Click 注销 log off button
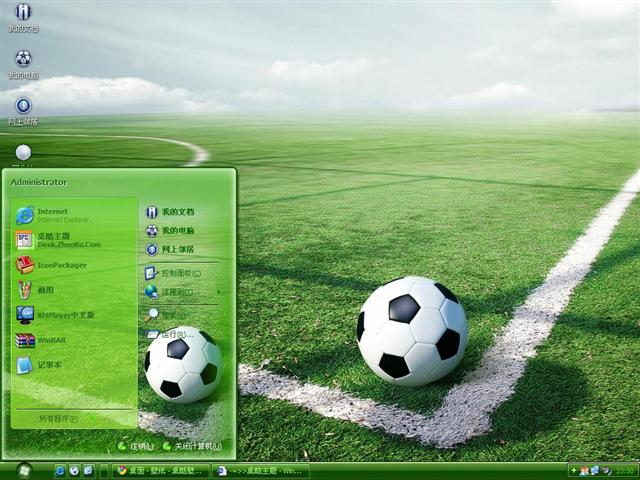The image size is (640, 480). [x=136, y=447]
